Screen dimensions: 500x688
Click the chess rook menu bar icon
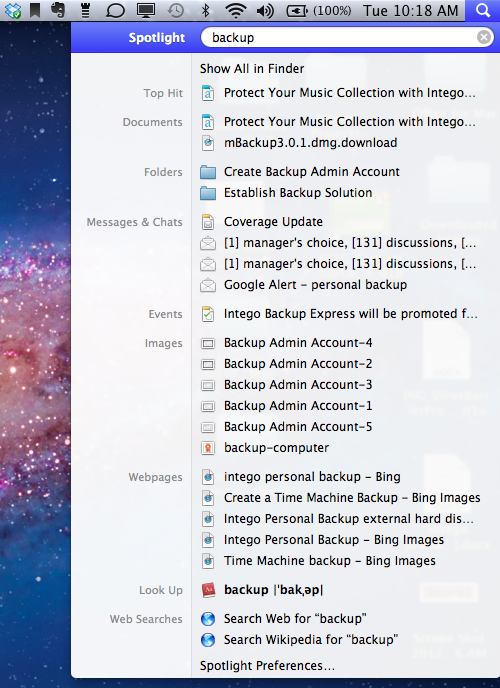86,11
